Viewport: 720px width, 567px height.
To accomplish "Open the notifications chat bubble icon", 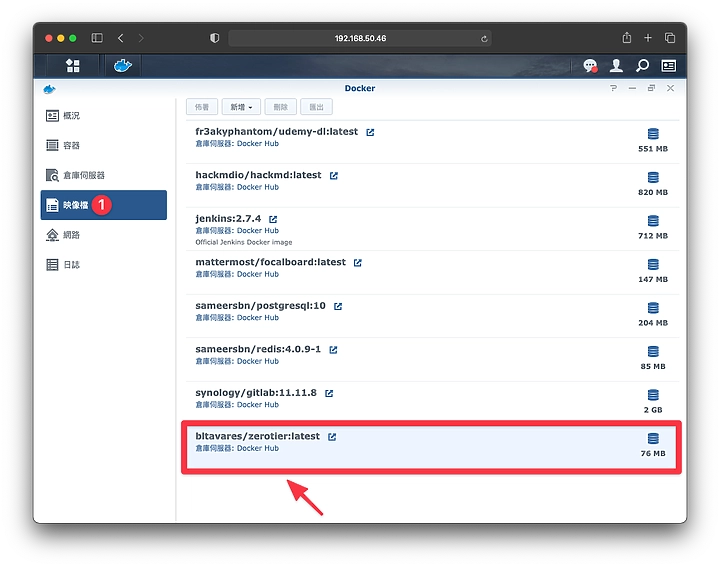I will (590, 66).
